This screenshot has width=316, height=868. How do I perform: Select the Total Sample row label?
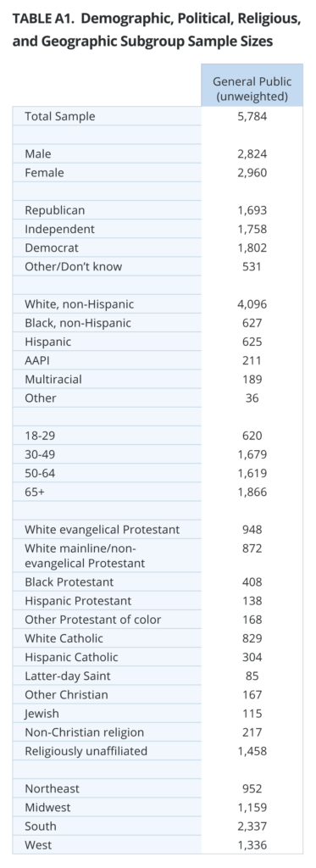pyautogui.click(x=60, y=116)
